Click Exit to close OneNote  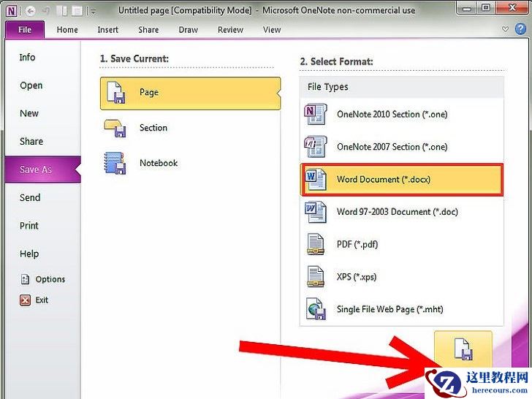34,300
